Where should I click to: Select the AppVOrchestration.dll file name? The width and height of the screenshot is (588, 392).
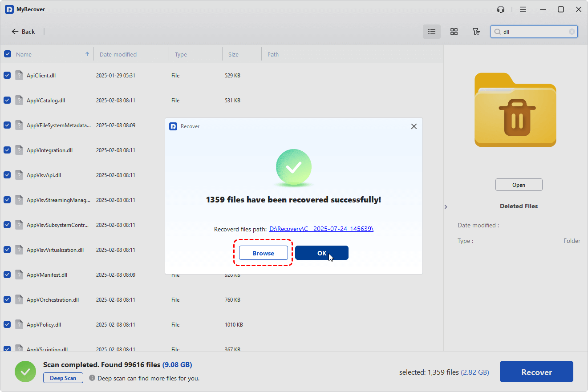coord(53,299)
